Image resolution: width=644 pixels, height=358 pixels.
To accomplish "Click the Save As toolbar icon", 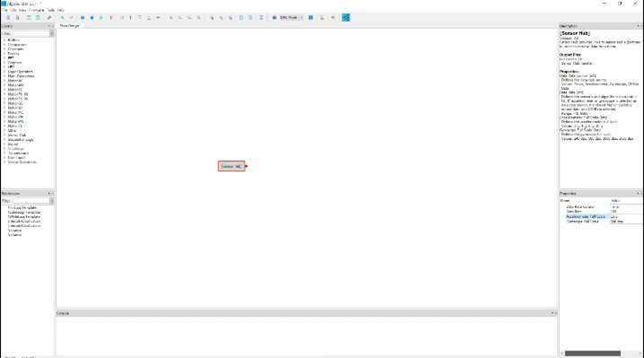I will [39, 18].
